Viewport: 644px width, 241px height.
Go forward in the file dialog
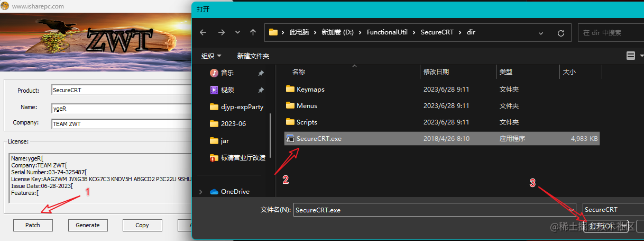pos(221,32)
